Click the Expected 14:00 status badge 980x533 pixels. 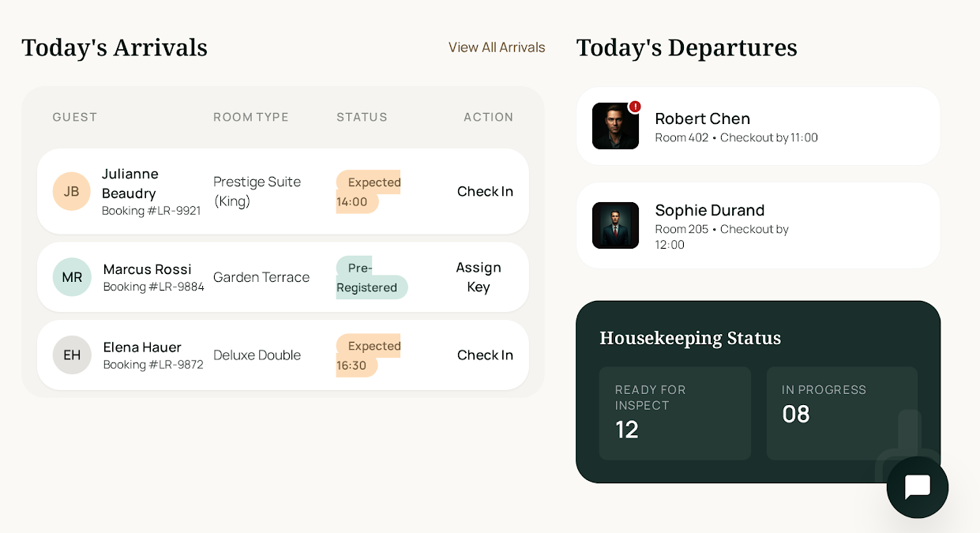(368, 192)
